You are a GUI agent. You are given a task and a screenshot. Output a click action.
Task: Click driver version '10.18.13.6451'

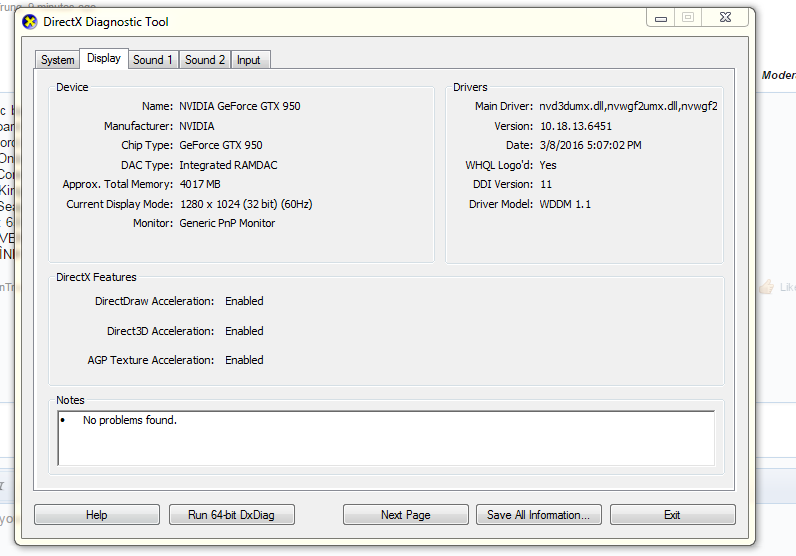click(x=576, y=126)
